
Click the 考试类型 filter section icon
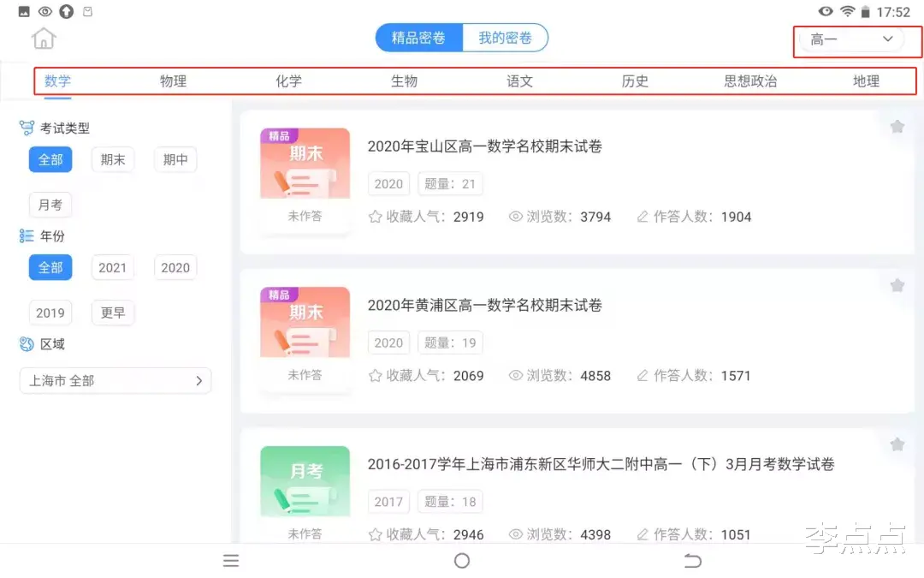pyautogui.click(x=26, y=128)
